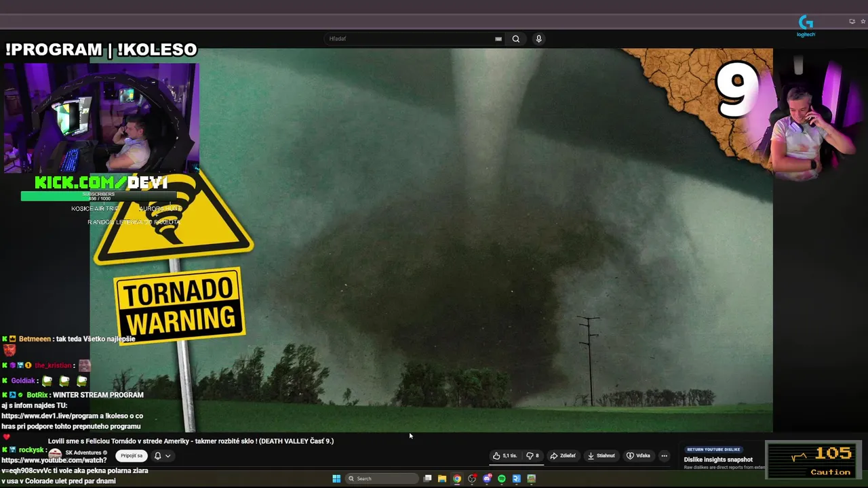
Task: Click the_kristian username in chat
Action: coord(54,365)
